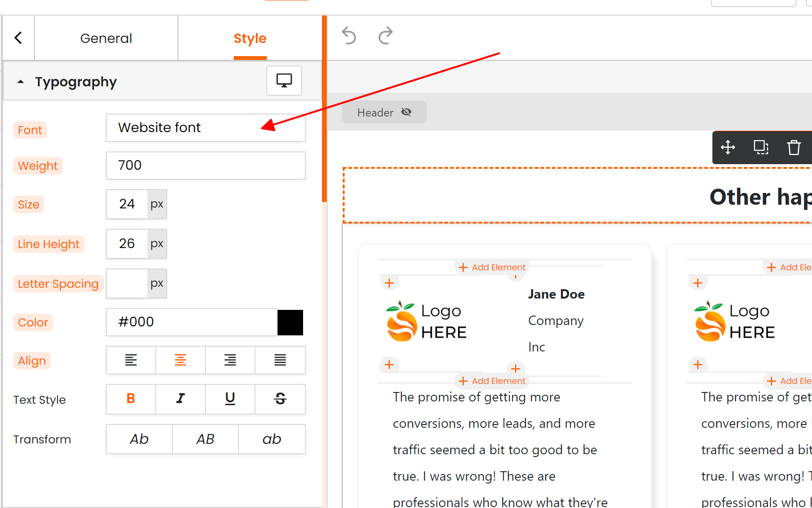Toggle bold text style

pyautogui.click(x=131, y=399)
